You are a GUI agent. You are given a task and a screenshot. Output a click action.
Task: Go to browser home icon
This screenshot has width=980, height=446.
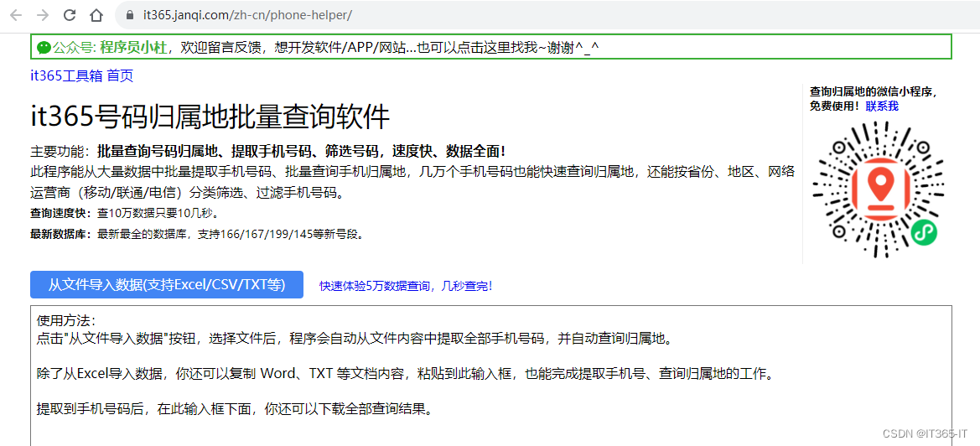pos(96,15)
